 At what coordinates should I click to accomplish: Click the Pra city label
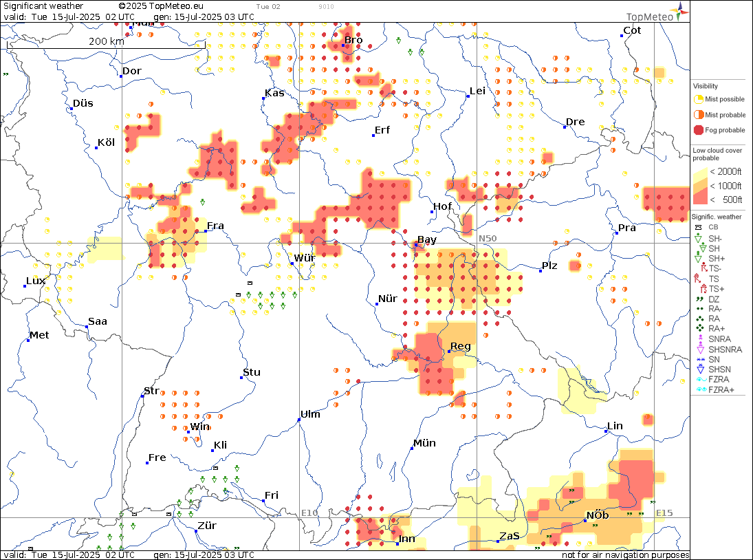point(627,228)
